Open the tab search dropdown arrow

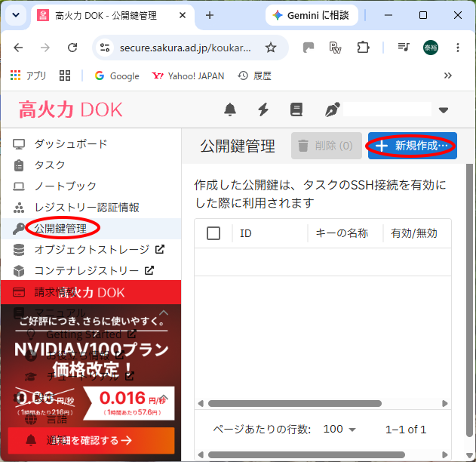[16, 14]
